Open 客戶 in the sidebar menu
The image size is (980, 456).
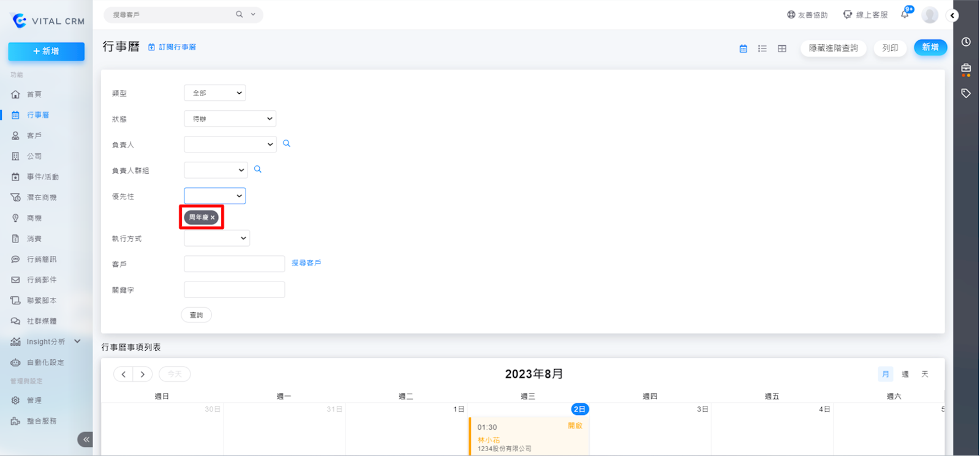[34, 136]
